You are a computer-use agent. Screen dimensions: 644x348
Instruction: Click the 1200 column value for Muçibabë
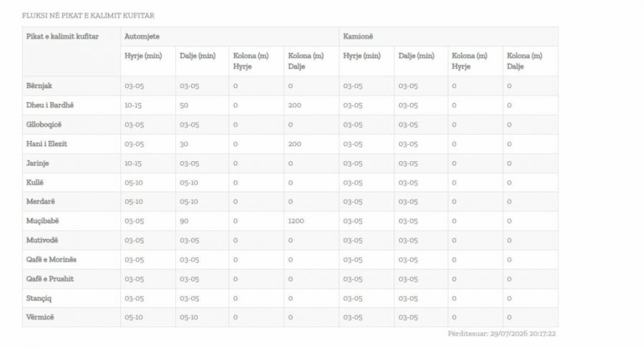coord(296,221)
